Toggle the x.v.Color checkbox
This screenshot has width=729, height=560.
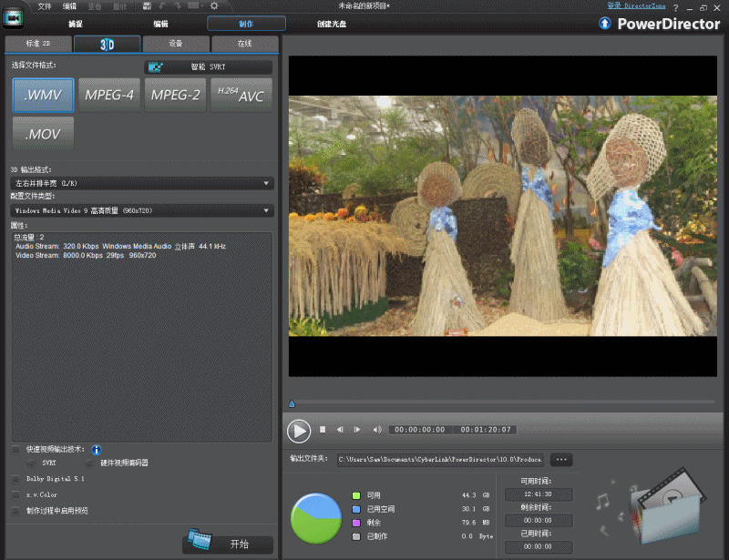click(15, 494)
